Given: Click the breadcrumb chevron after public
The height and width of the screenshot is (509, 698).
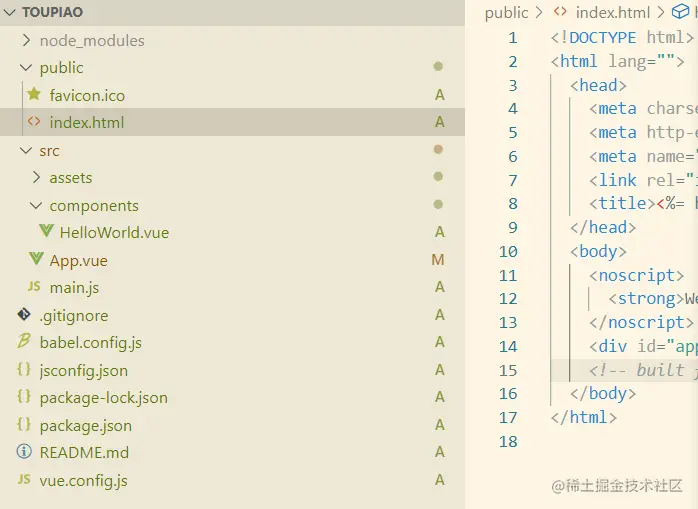Looking at the screenshot, I should 539,12.
